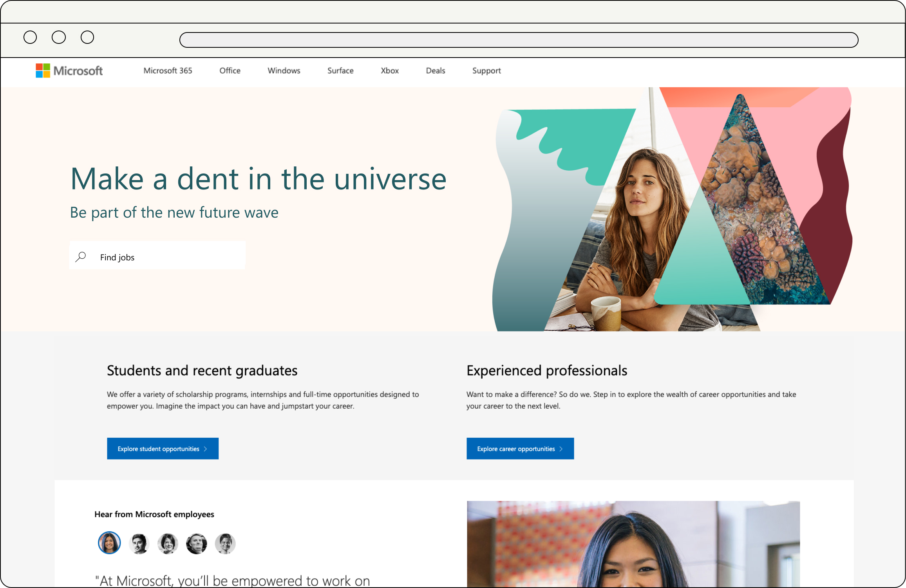This screenshot has height=588, width=906.
Task: Click the chevron in Explore student opportunities
Action: point(206,449)
